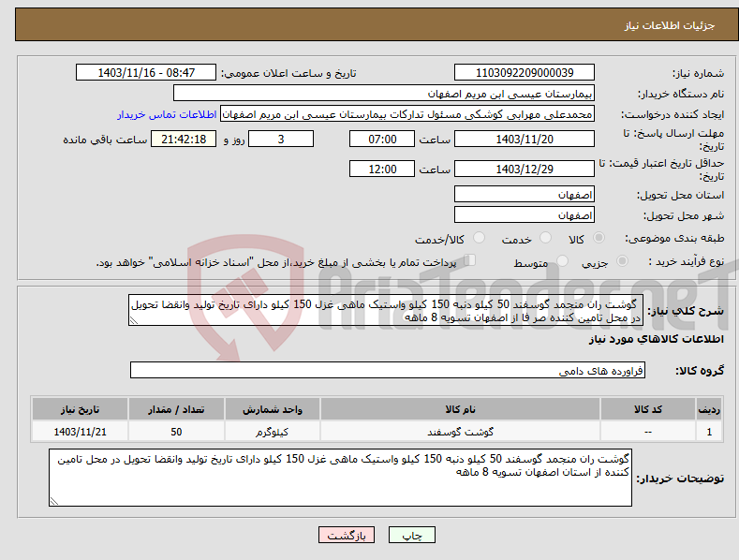This screenshot has width=739, height=560.
Task: Click the general need description textarea
Action: click(386, 310)
